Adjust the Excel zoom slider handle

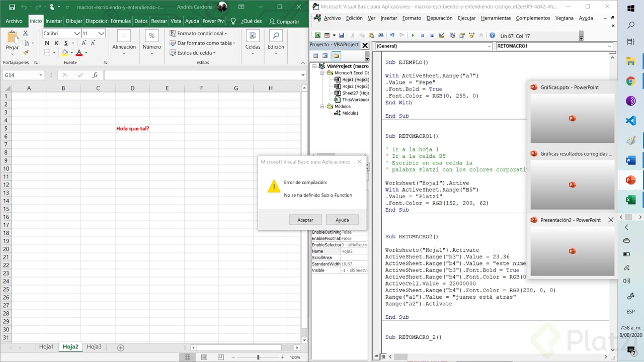258,357
